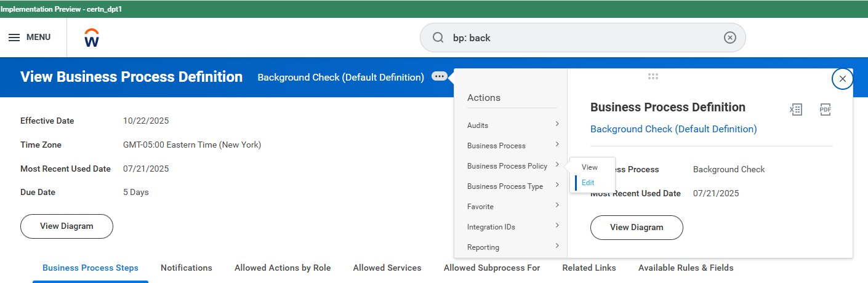Click the chevron next to Favorite
868x283 pixels.
[557, 205]
